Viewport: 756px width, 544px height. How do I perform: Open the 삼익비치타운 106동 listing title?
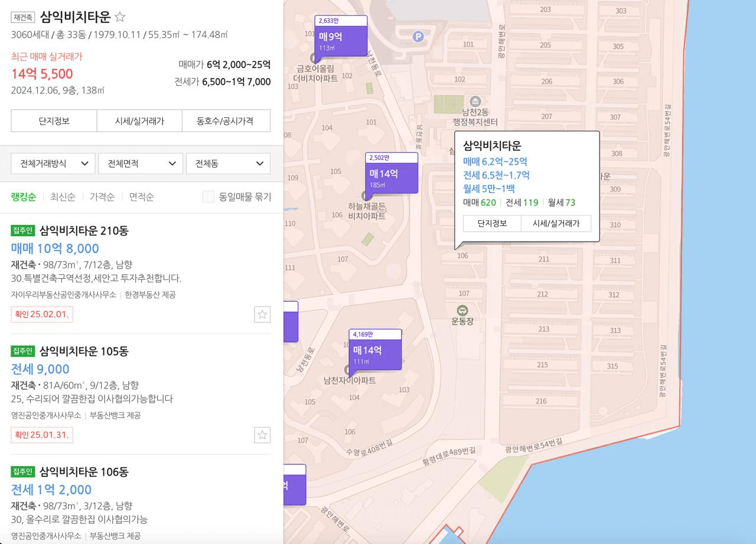coord(84,471)
